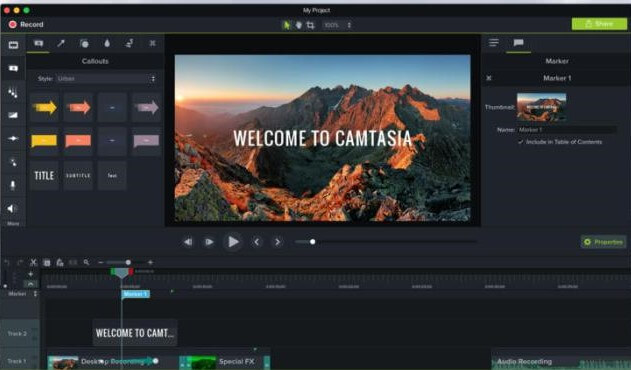This screenshot has height=370, width=631.
Task: Click the Cut scissors icon
Action: pos(33,263)
